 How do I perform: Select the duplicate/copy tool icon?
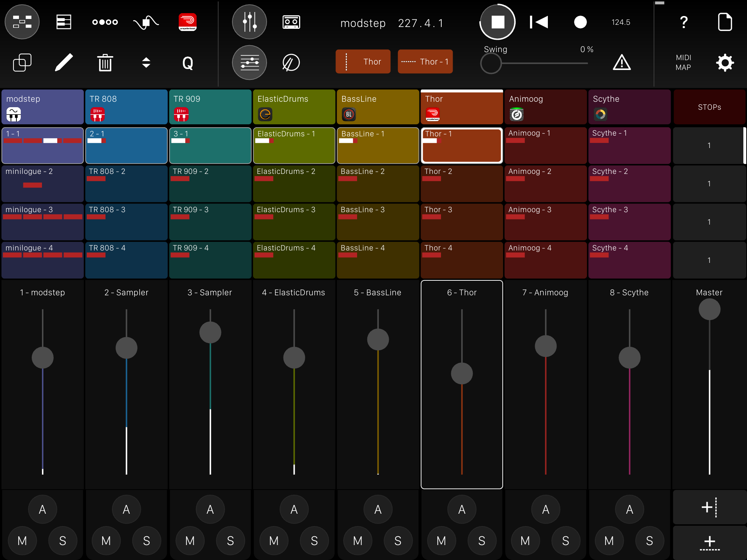click(23, 62)
